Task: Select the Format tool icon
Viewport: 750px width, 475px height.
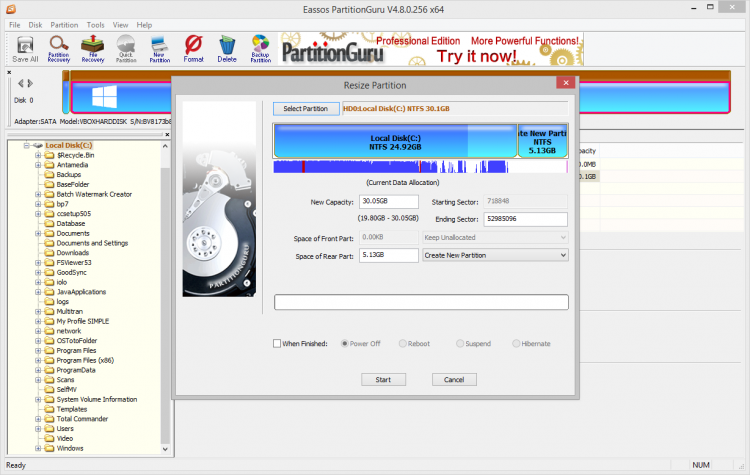Action: [193, 49]
